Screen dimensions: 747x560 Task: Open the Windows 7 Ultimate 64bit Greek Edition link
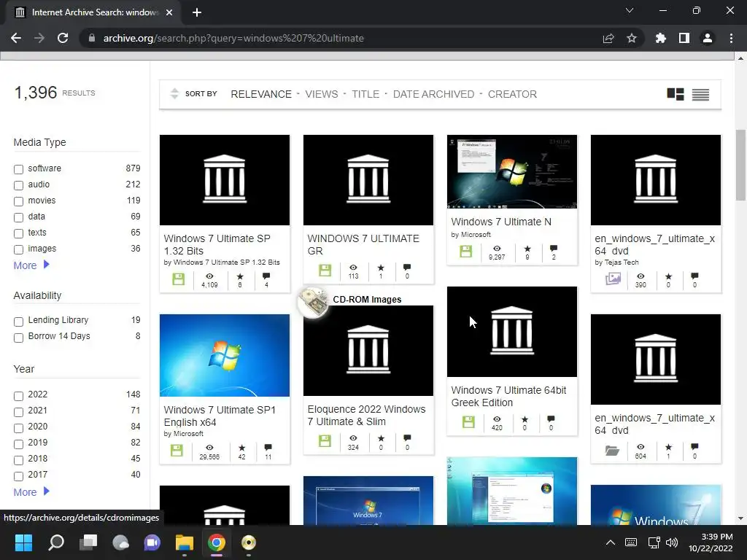pos(508,396)
